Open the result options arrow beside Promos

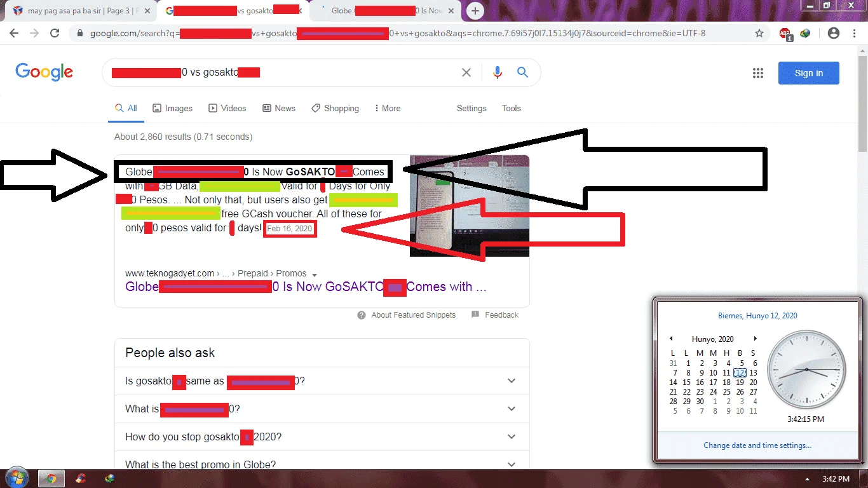tap(315, 274)
